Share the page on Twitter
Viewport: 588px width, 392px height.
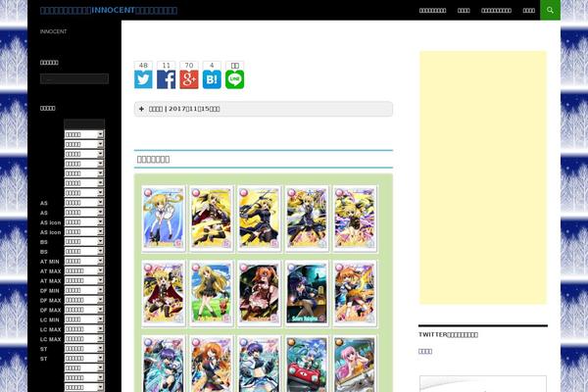pos(143,79)
